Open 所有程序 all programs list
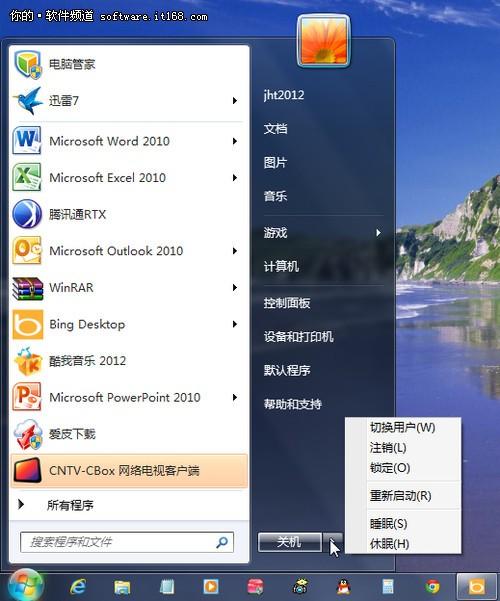500x601 pixels. (70, 505)
